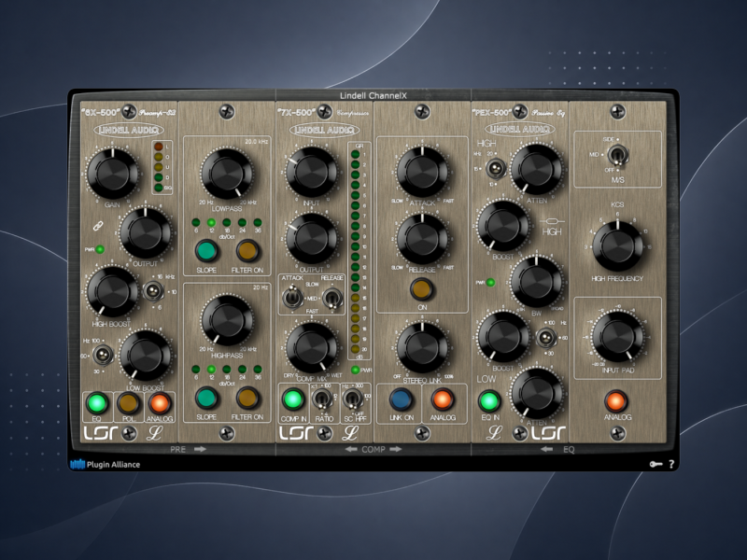Toggle the ANALOG button on the 6X-500 preamp
Screen dimensions: 747x560
pos(160,403)
